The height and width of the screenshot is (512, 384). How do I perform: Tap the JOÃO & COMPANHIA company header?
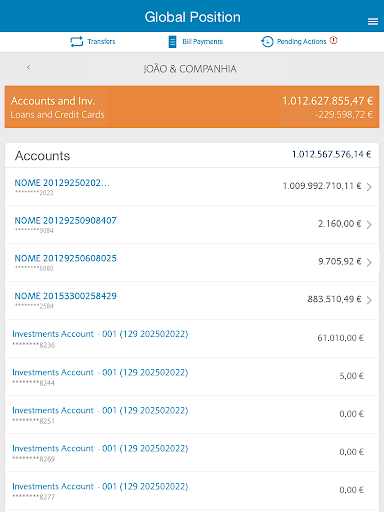[x=190, y=69]
